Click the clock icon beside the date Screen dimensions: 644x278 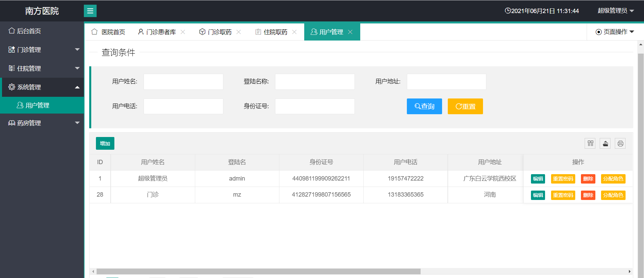(x=508, y=11)
